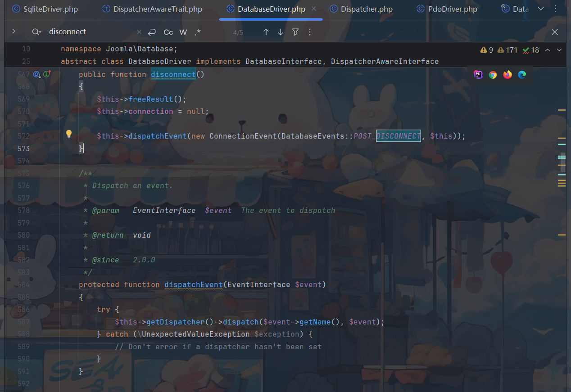Insert new line in search field
This screenshot has width=571, height=392.
[x=152, y=32]
